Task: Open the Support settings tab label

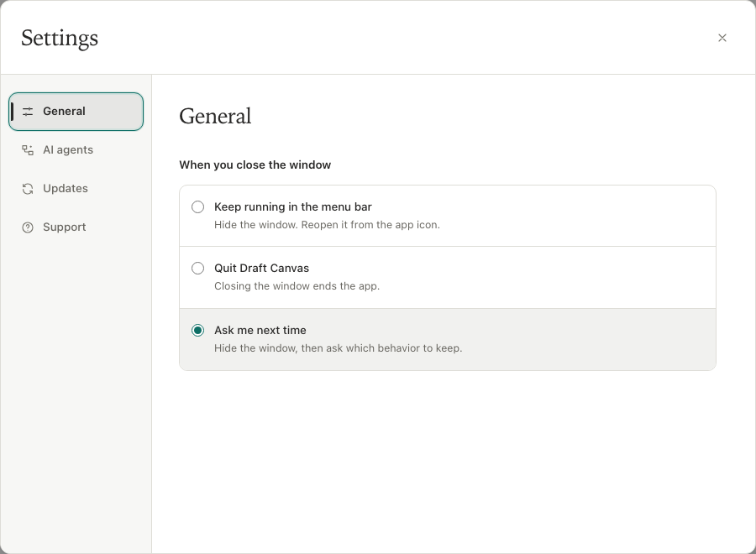Action: click(x=65, y=227)
